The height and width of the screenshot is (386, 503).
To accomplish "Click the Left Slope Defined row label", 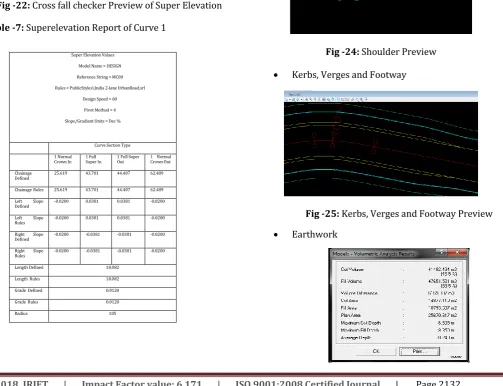I will (29, 204).
